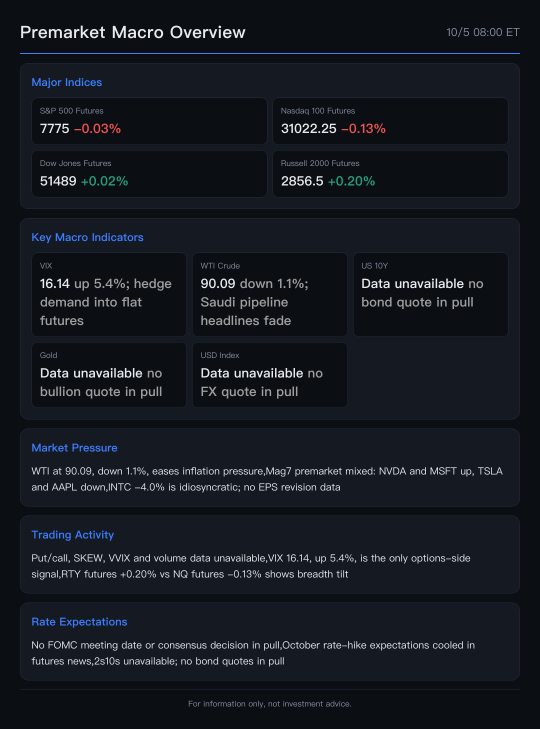540x729 pixels.
Task: Open the USD Index indicator card
Action: 270,375
